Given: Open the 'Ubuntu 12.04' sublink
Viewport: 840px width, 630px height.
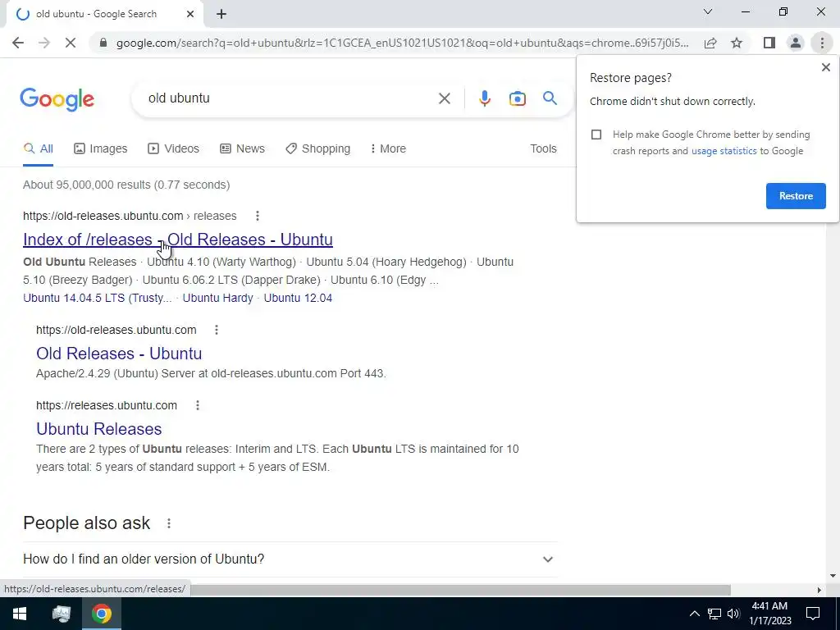Looking at the screenshot, I should (x=298, y=298).
